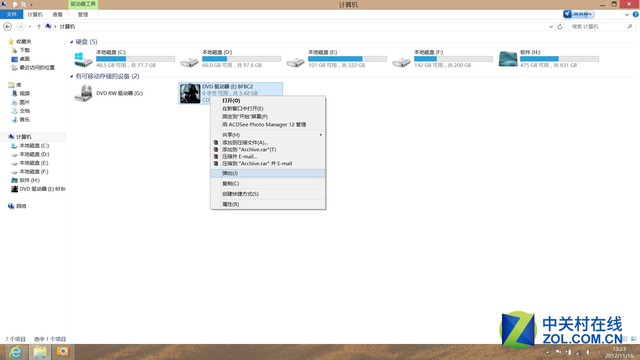This screenshot has width=640, height=360.
Task: Click the Back navigation arrow
Action: click(7, 27)
